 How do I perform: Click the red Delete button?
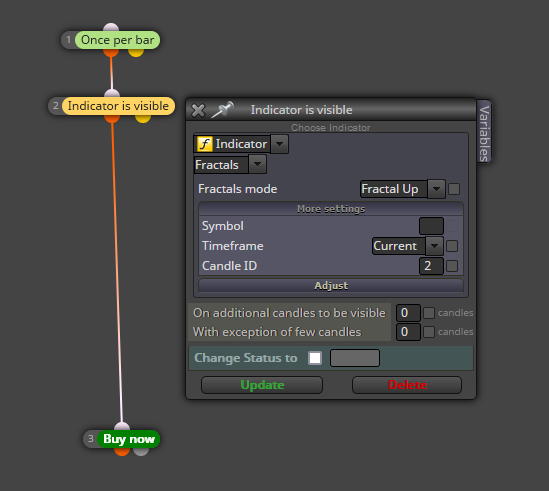point(407,385)
